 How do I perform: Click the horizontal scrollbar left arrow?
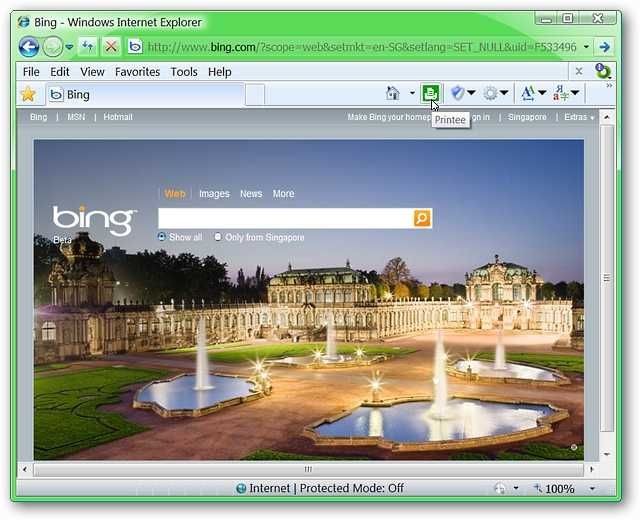[24, 469]
